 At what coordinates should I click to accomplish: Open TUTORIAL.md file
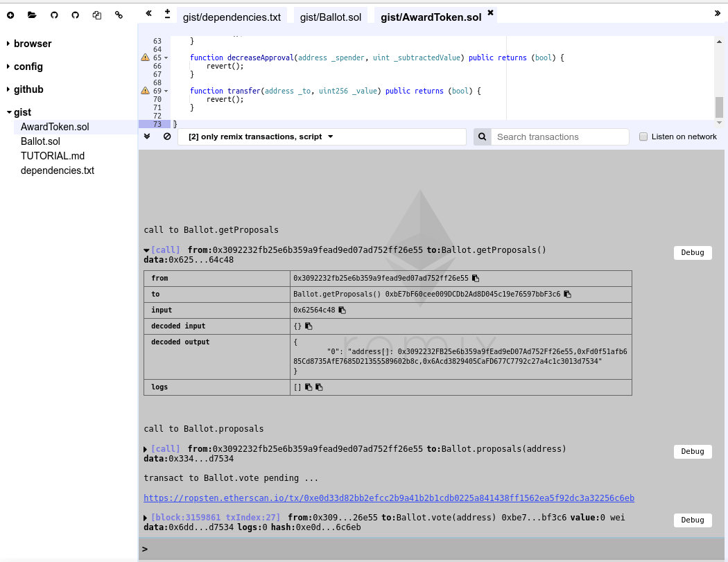click(x=53, y=156)
